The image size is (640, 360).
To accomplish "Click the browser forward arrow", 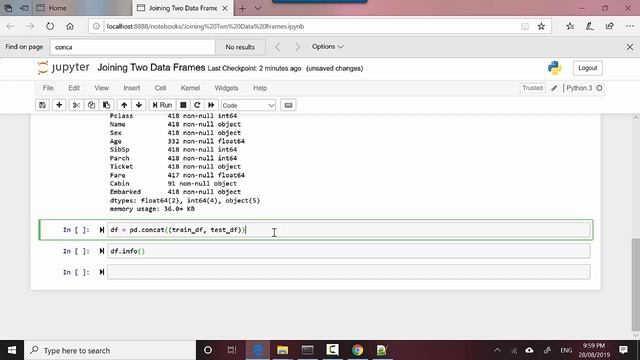I will [30, 27].
